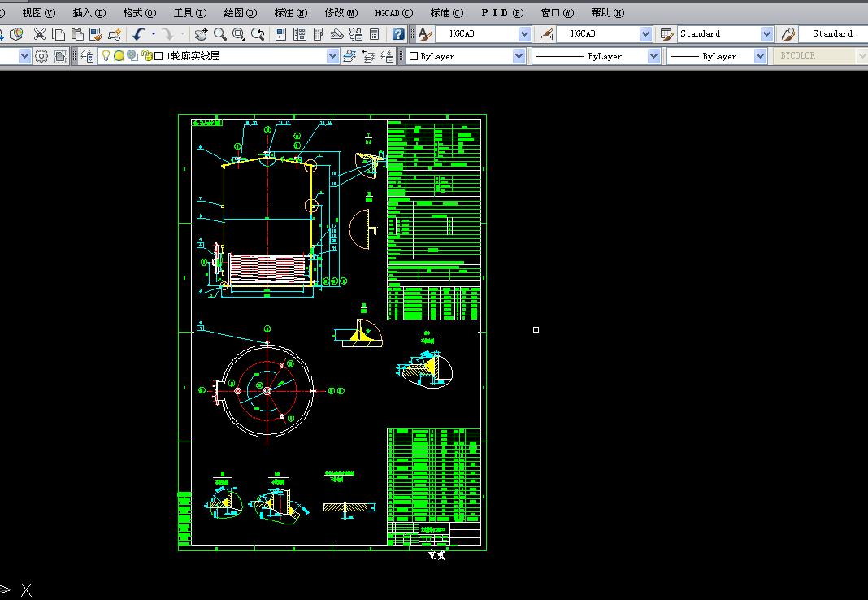Open the DesignCenter icon
868x600 pixels.
pos(299,34)
